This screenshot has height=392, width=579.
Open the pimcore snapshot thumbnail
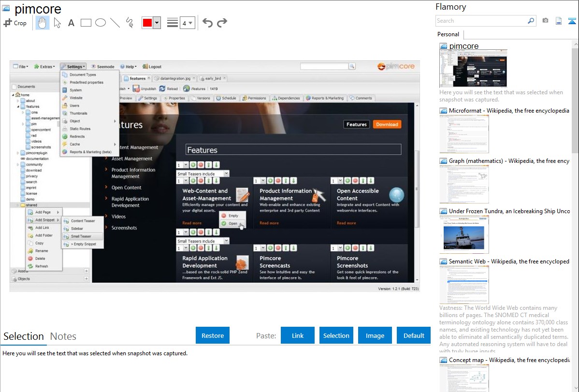point(473,69)
